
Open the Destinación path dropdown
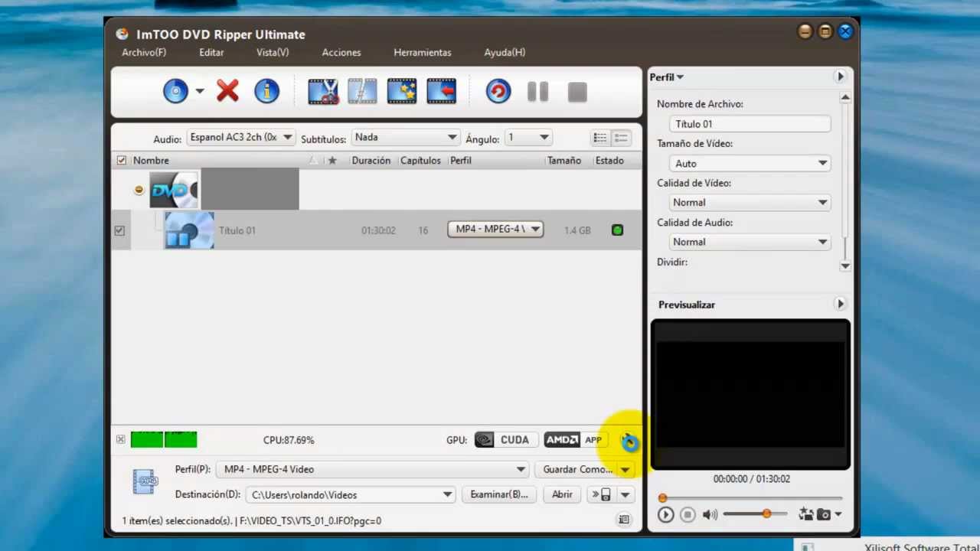pos(351,494)
